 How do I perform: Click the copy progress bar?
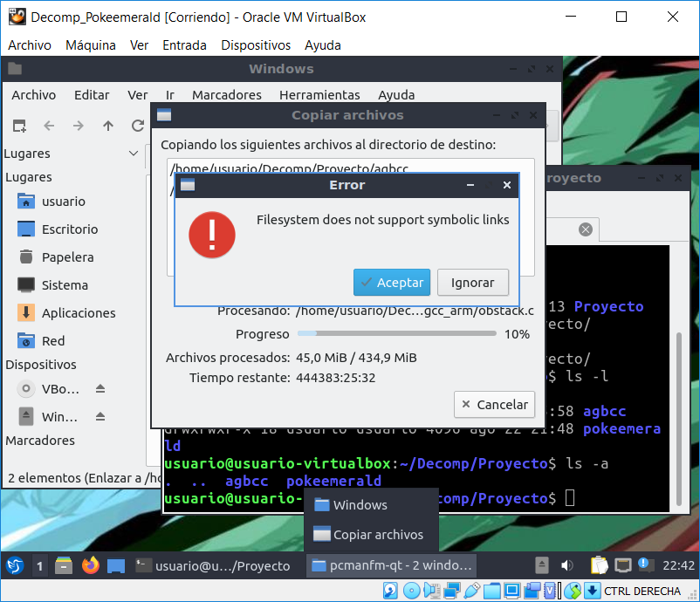coord(396,334)
